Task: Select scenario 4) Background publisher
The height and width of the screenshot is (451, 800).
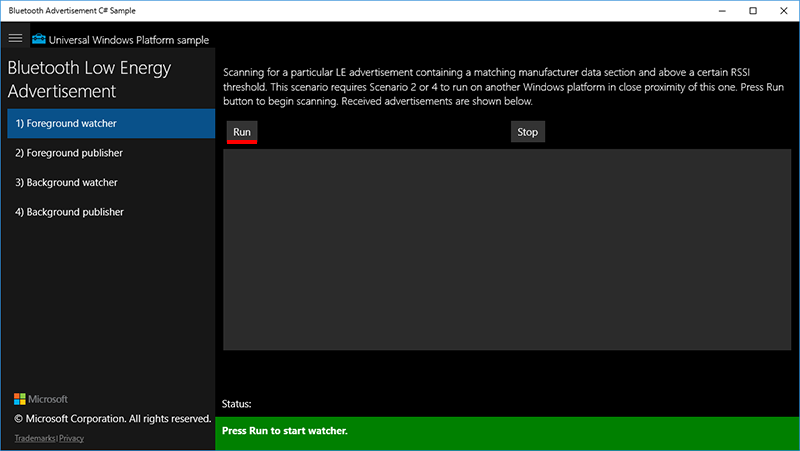Action: (x=111, y=212)
